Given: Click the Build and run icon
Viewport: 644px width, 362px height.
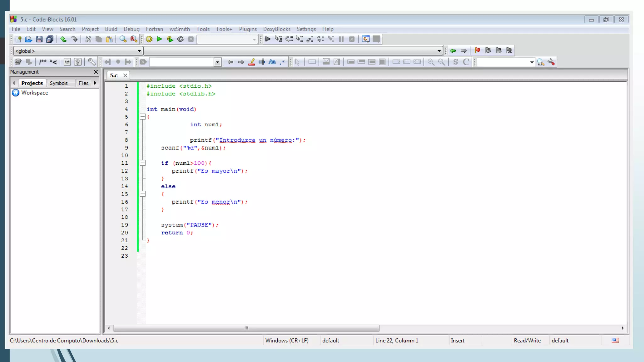Looking at the screenshot, I should click(170, 39).
